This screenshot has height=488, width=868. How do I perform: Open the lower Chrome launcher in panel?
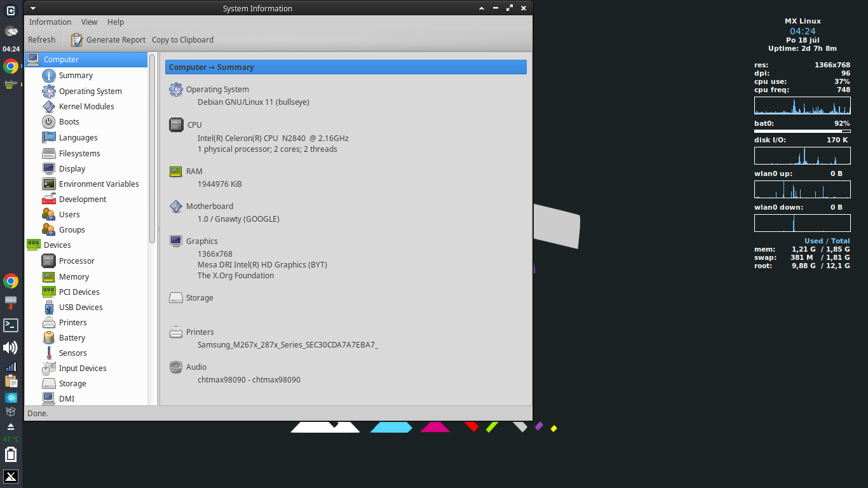coord(11,281)
